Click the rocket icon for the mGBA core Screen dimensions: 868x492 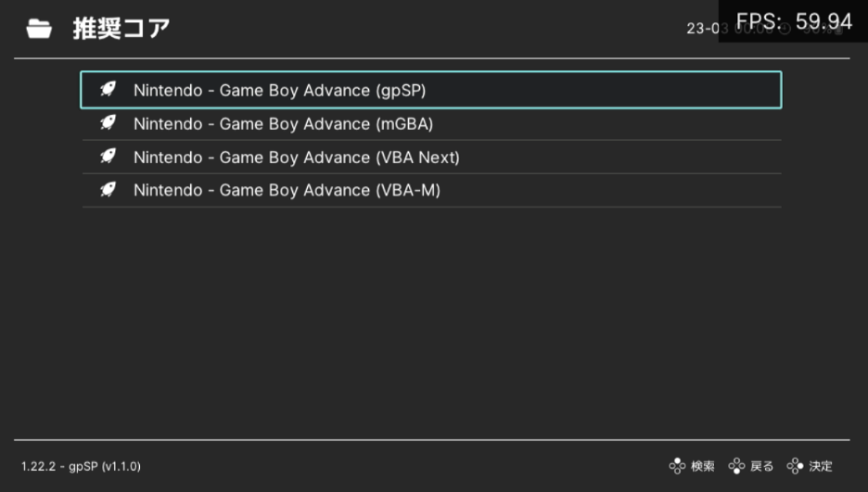tap(108, 123)
